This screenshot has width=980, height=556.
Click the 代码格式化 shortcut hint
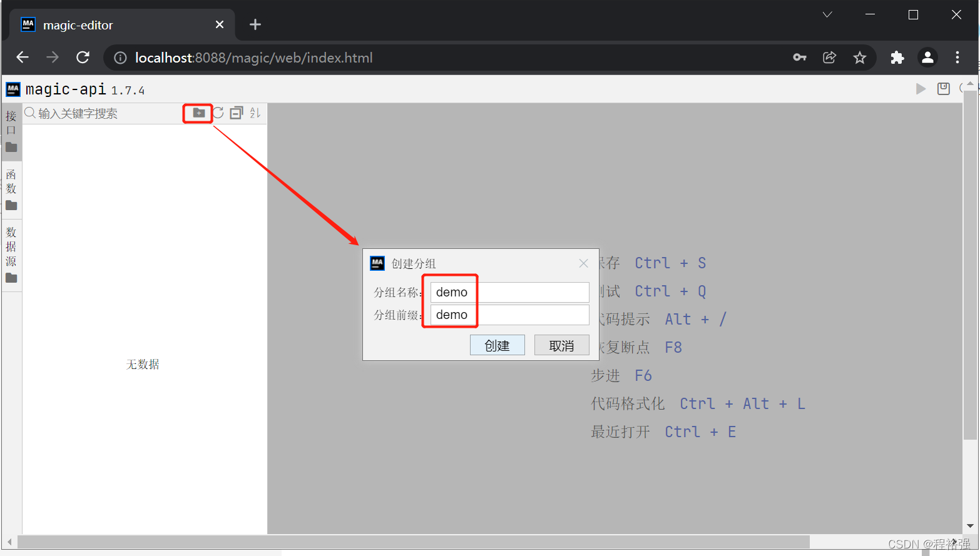point(698,403)
